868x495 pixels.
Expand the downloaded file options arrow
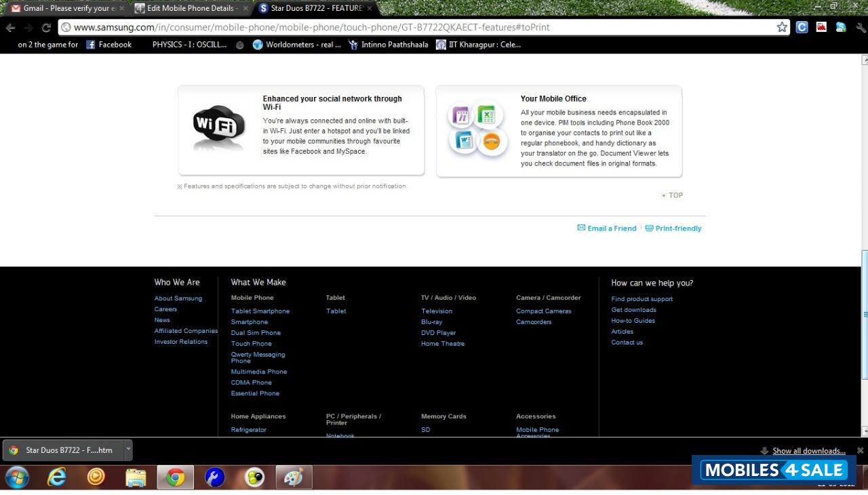128,449
